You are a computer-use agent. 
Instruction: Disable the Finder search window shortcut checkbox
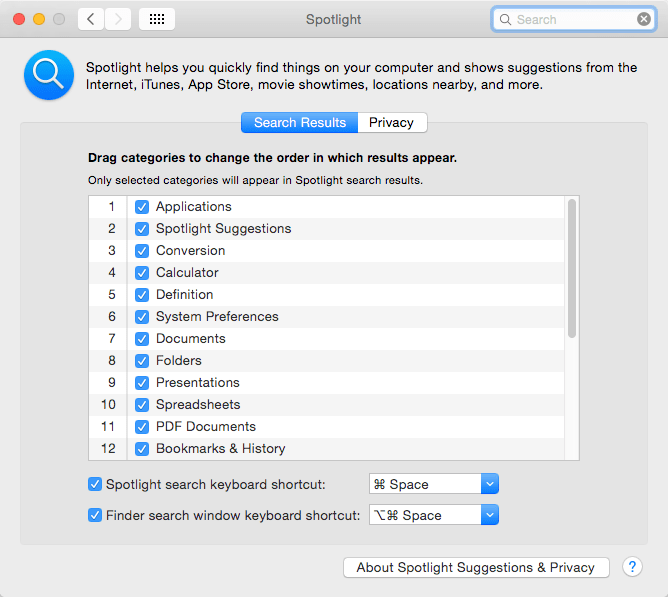click(x=95, y=515)
